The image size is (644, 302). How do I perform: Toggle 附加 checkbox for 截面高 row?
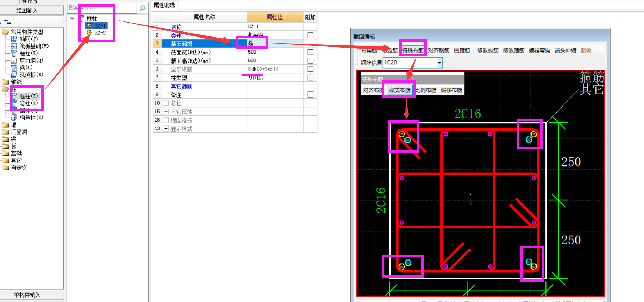click(x=311, y=61)
